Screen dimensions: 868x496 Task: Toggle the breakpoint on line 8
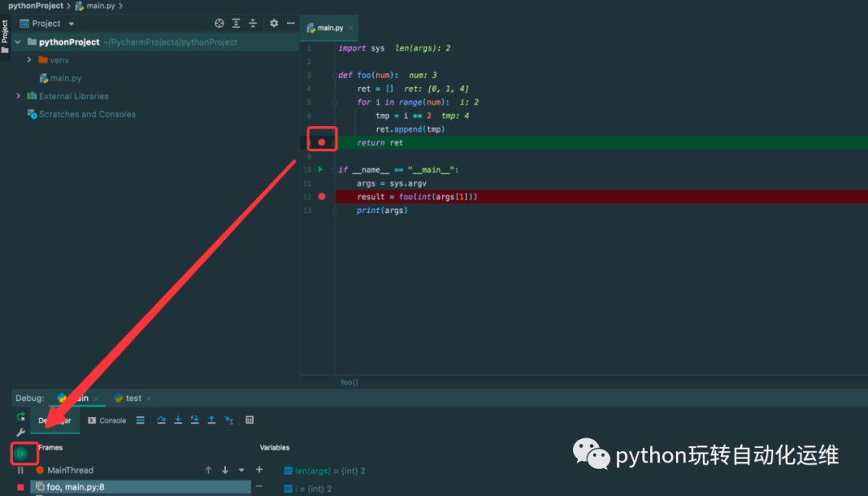tap(321, 142)
